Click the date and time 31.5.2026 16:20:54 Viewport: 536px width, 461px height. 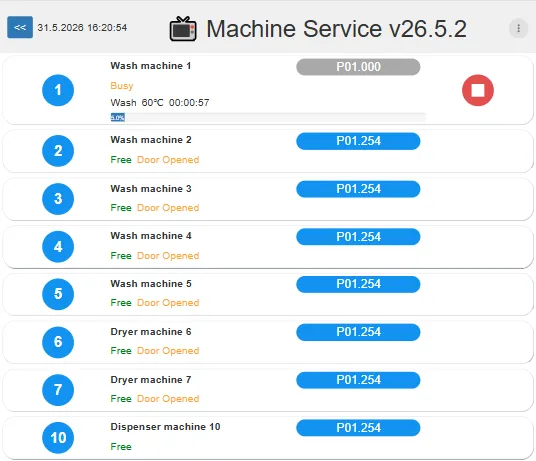[x=82, y=28]
